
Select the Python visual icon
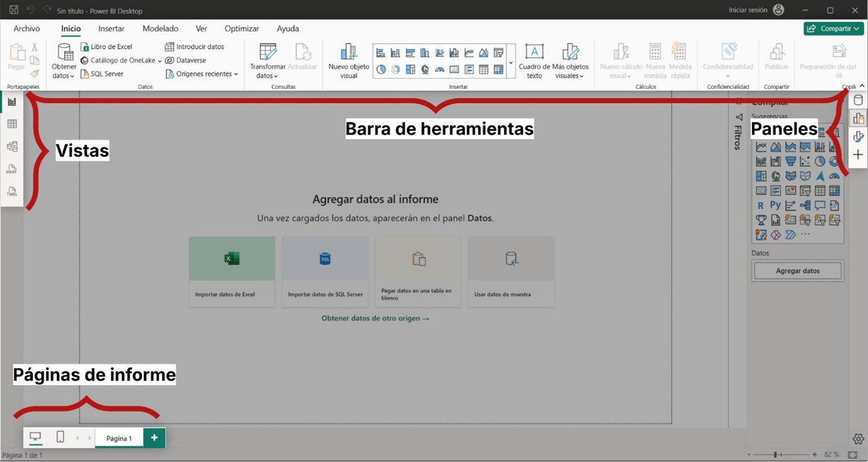775,205
